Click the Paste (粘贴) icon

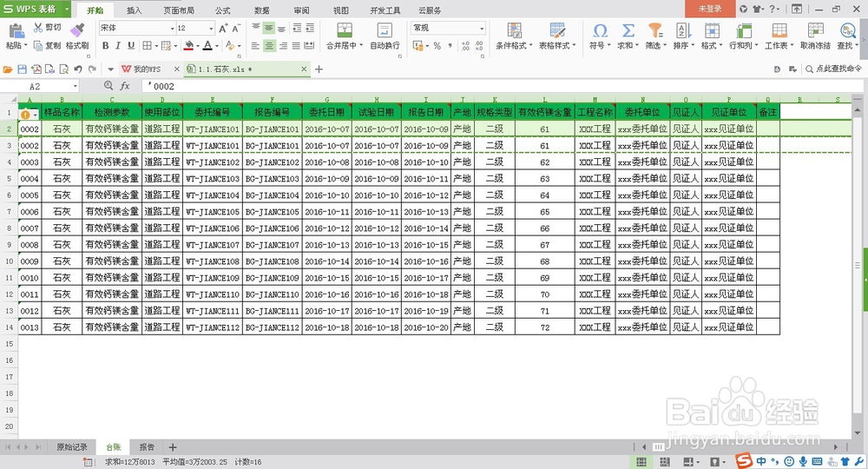pyautogui.click(x=16, y=31)
